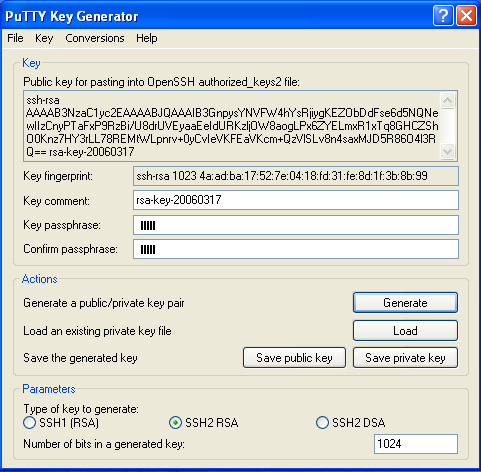Image resolution: width=481 pixels, height=472 pixels.
Task: Click the number of bits field
Action: click(416, 444)
